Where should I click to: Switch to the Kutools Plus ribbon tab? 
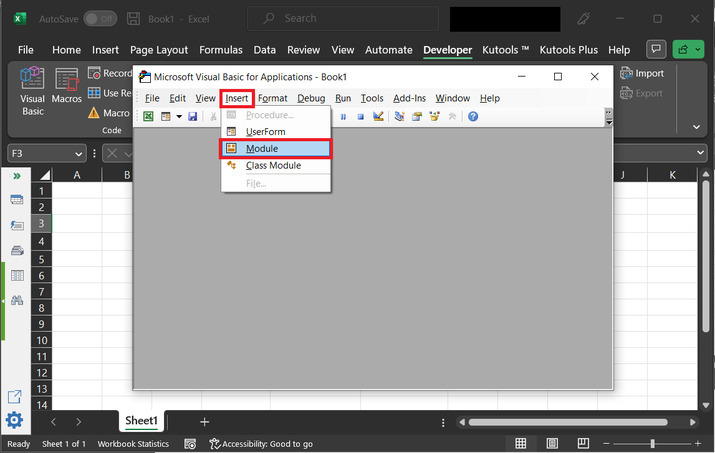(568, 50)
